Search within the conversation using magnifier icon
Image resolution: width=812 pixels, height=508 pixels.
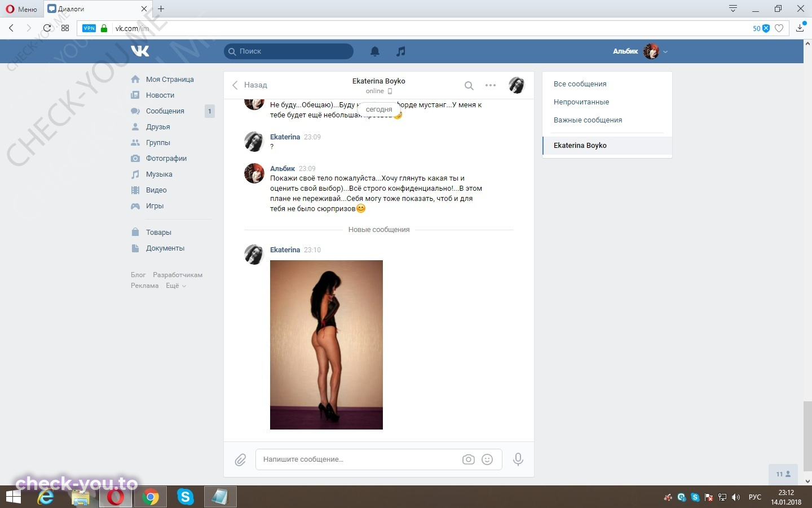coord(469,85)
